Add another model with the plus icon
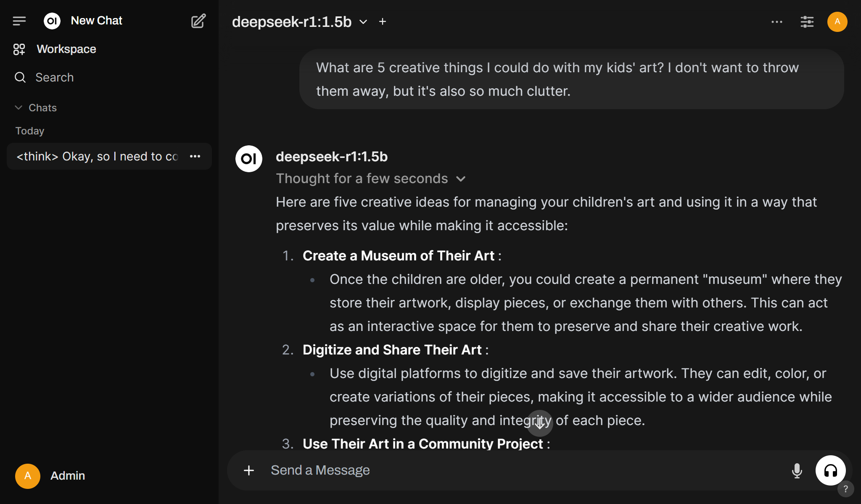 (x=383, y=22)
